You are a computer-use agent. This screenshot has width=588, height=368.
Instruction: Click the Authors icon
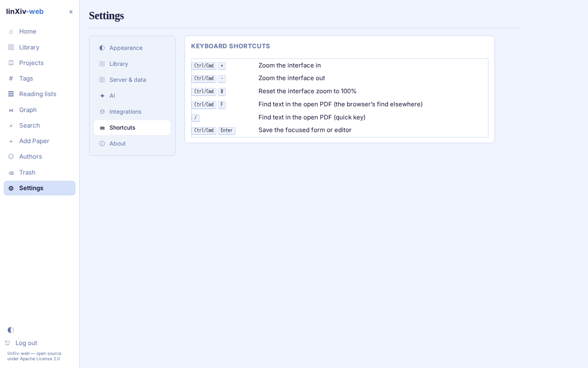point(11,157)
